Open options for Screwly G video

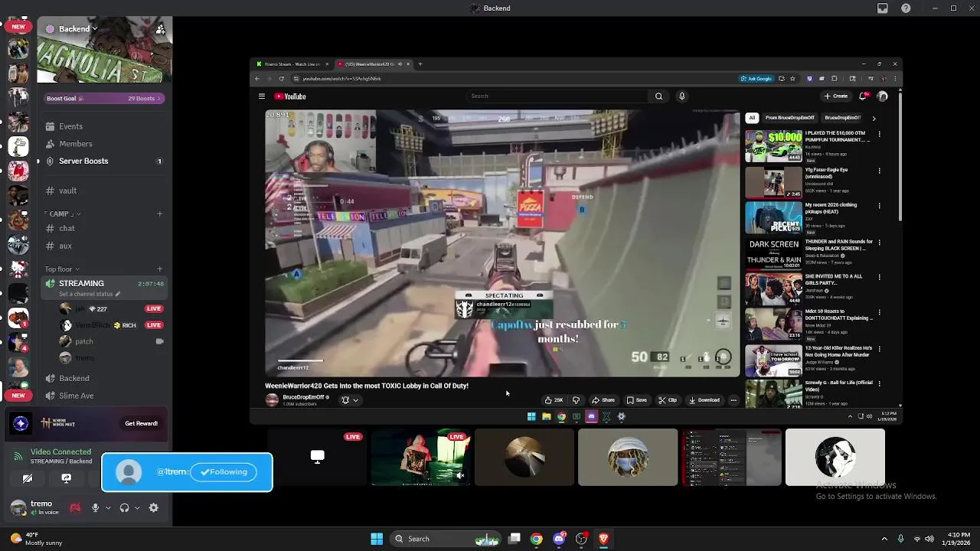879,383
